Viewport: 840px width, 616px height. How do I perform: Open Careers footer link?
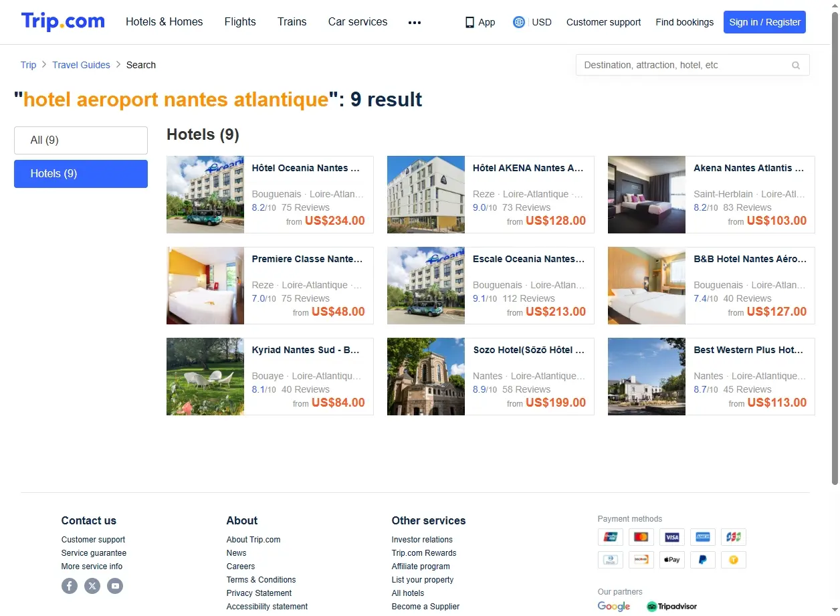tap(241, 567)
